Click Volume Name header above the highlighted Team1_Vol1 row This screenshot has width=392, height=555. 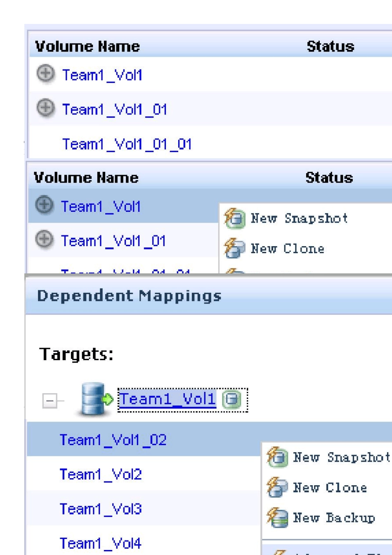click(86, 178)
